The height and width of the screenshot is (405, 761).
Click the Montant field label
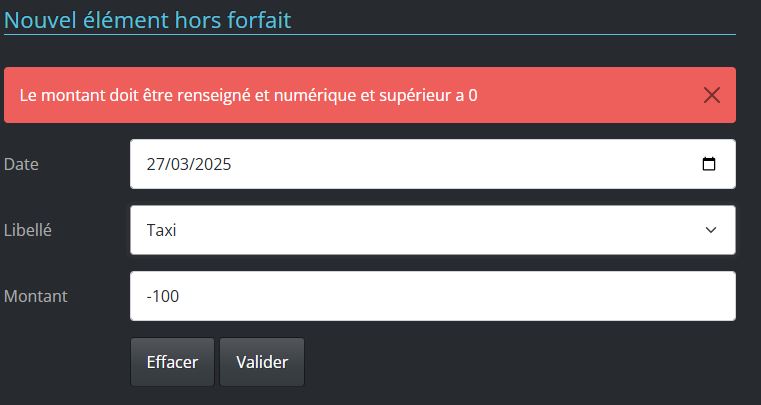36,296
